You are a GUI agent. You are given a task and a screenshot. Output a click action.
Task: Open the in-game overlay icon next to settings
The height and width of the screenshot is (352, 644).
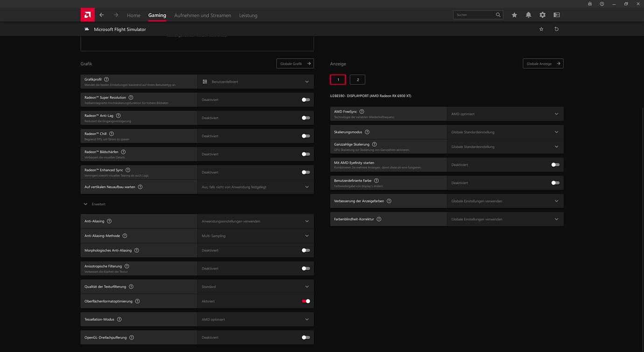point(556,14)
